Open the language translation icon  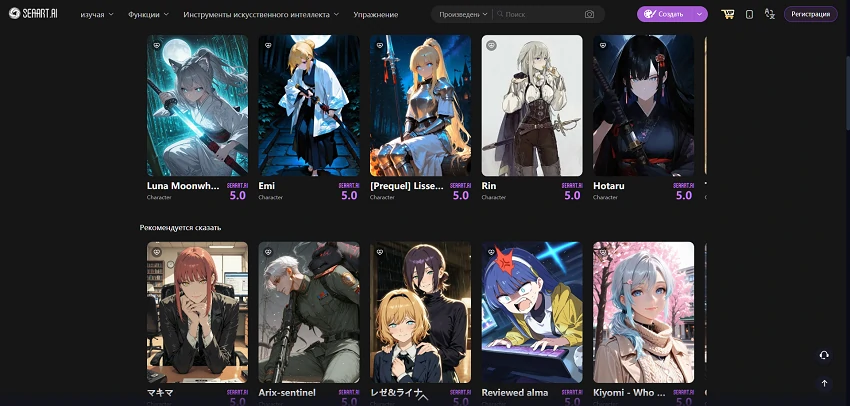[x=769, y=14]
